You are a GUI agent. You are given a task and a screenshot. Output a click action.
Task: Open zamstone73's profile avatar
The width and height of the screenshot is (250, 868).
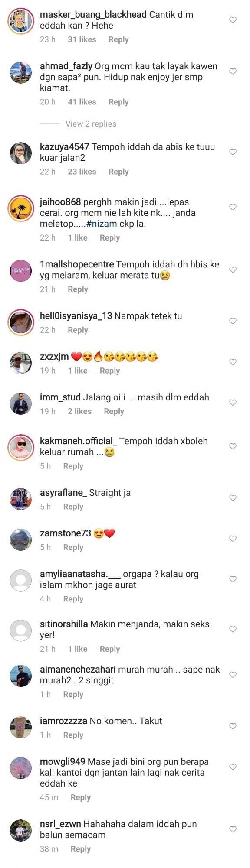click(x=20, y=540)
